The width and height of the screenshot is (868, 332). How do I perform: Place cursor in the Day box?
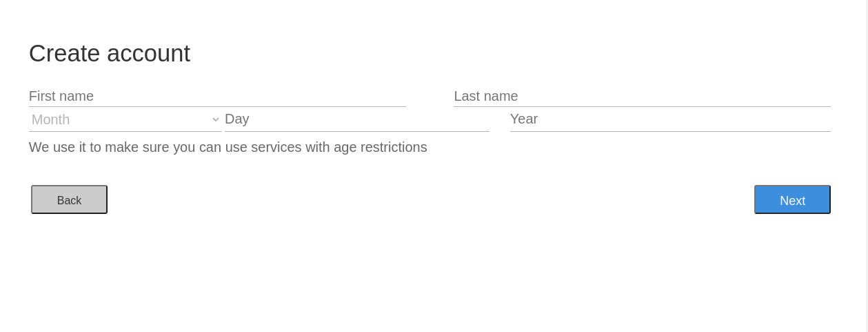(x=356, y=119)
